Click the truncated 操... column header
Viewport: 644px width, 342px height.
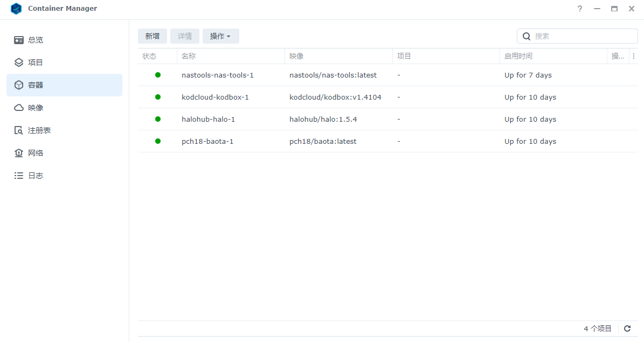pyautogui.click(x=618, y=56)
